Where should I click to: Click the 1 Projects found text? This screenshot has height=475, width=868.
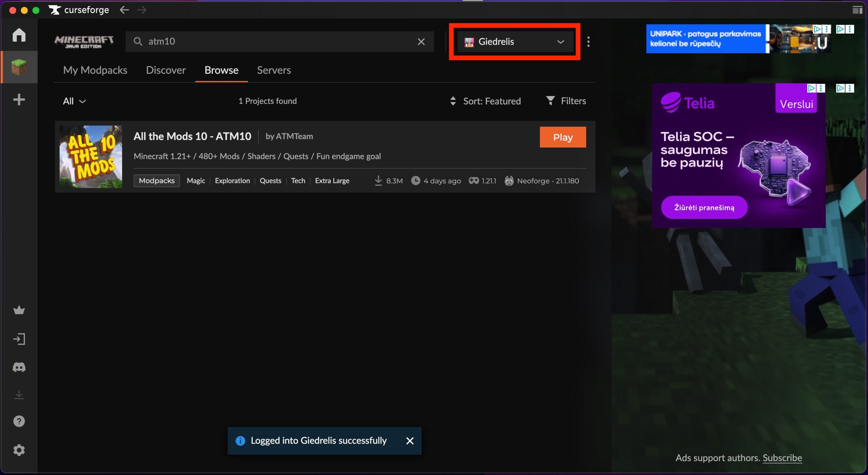[x=268, y=101]
